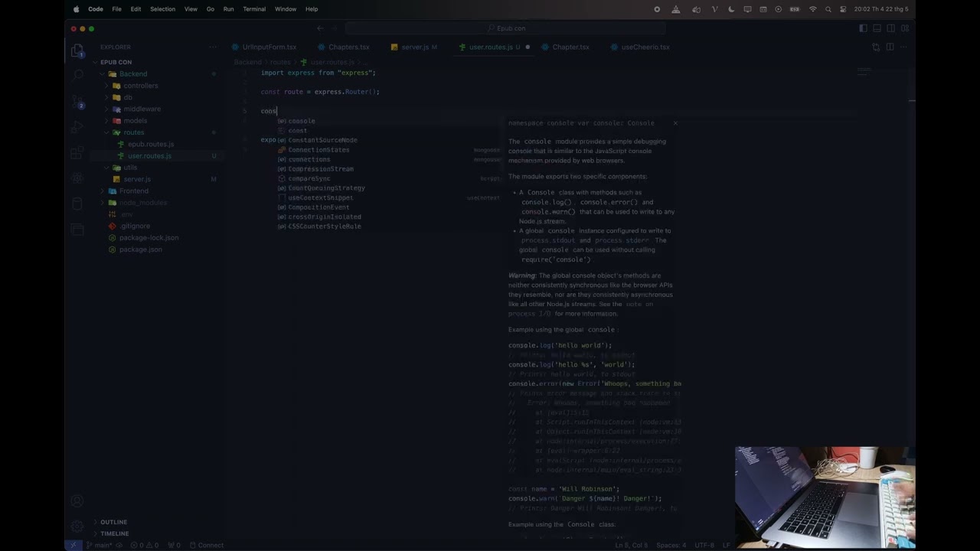Close the console documentation popup
Screen dimensions: 980x551
[675, 122]
